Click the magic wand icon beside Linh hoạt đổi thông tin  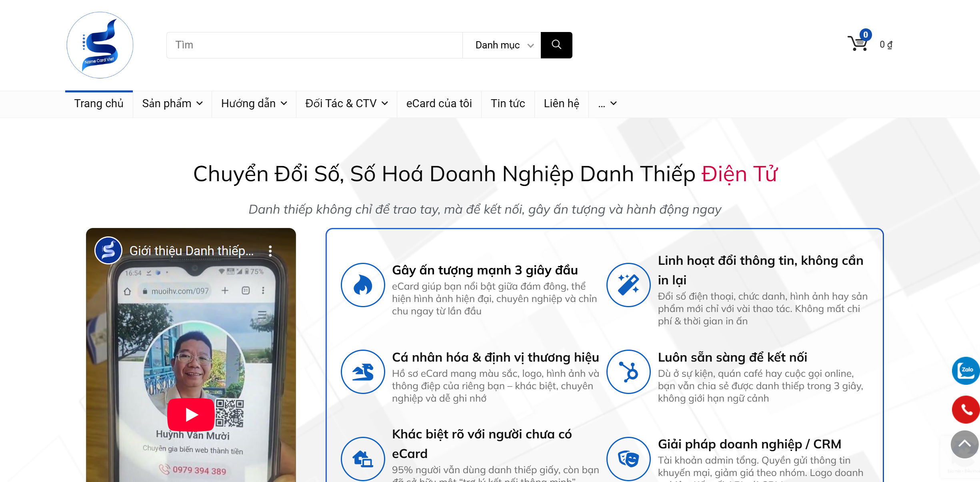628,285
